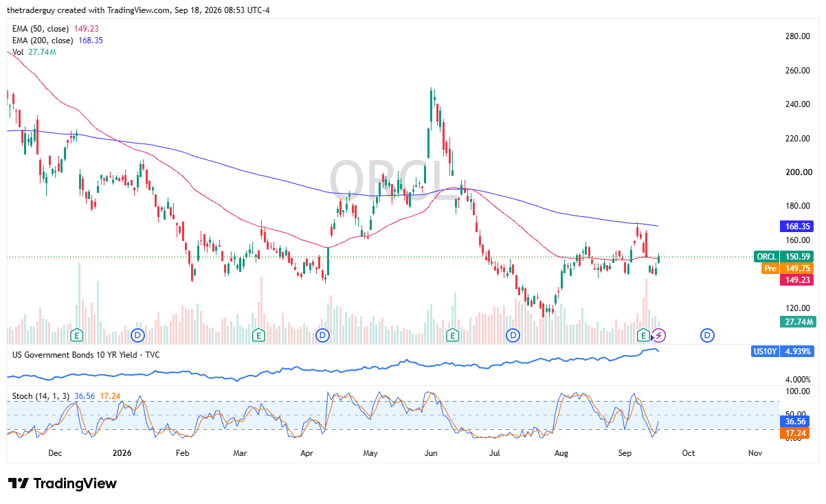Viewport: 826px width, 504px height.
Task: Click the 180.00 price axis value
Action: click(798, 206)
